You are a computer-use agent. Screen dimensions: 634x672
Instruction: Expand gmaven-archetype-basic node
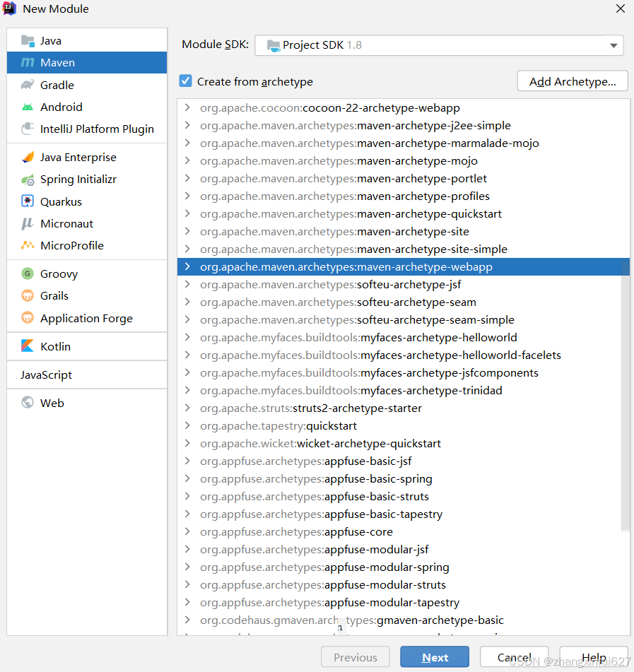coord(187,620)
